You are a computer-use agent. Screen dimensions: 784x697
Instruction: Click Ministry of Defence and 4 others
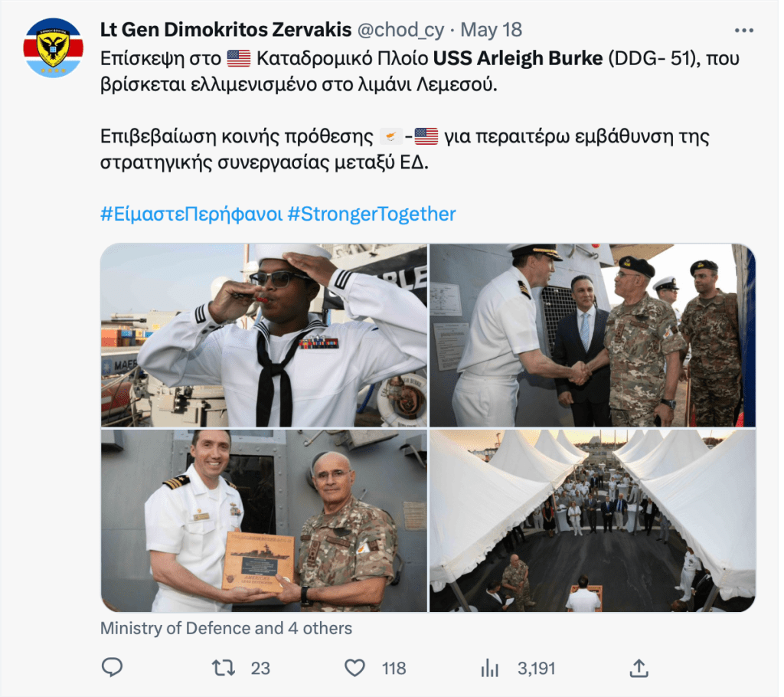pos(226,628)
